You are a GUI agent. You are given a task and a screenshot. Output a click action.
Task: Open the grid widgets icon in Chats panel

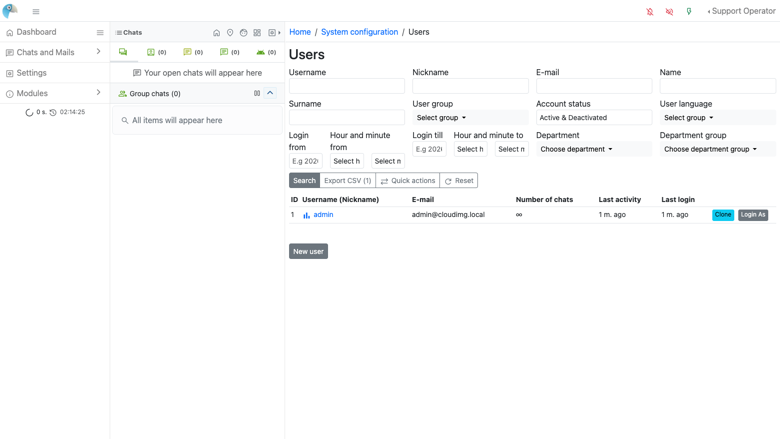(x=257, y=33)
